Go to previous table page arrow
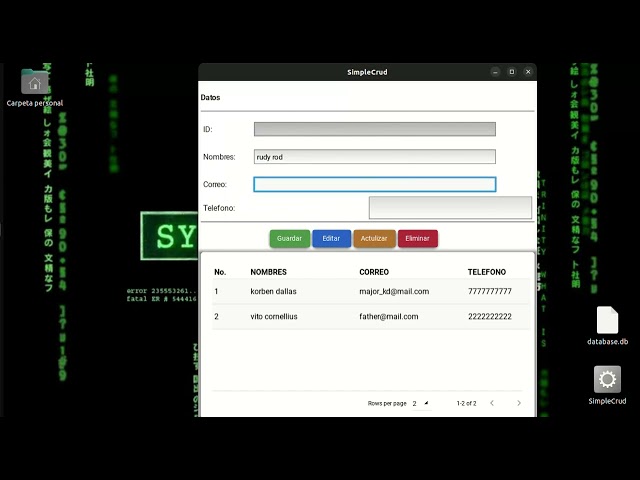 [x=492, y=403]
